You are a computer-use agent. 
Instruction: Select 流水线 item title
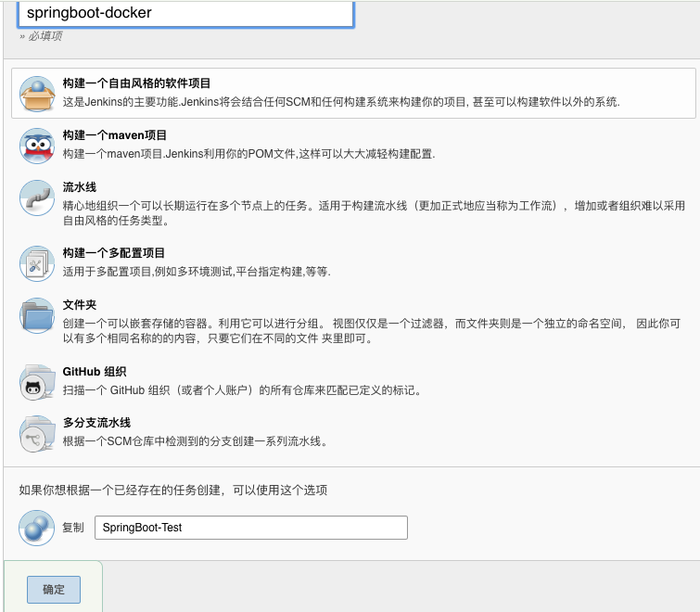coord(80,187)
